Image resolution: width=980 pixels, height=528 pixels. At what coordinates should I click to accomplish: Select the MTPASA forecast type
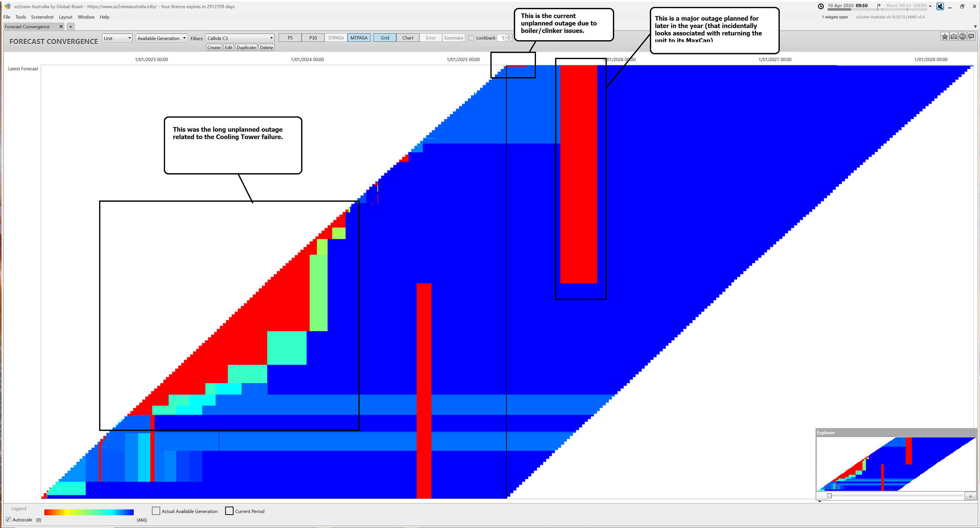(x=359, y=38)
